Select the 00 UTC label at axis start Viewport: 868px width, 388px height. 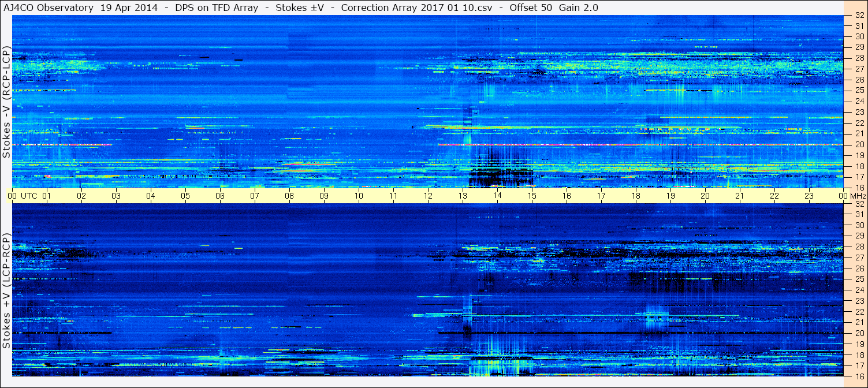coord(23,196)
